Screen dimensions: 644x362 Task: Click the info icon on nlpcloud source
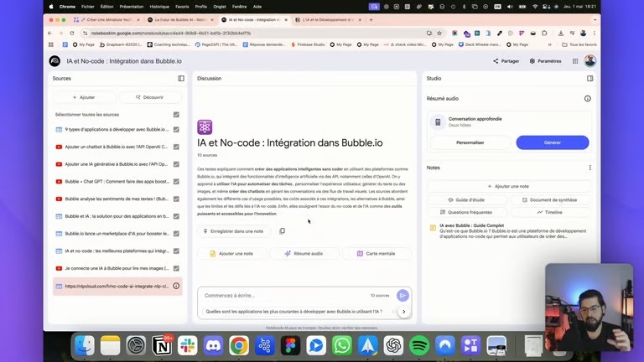click(176, 286)
